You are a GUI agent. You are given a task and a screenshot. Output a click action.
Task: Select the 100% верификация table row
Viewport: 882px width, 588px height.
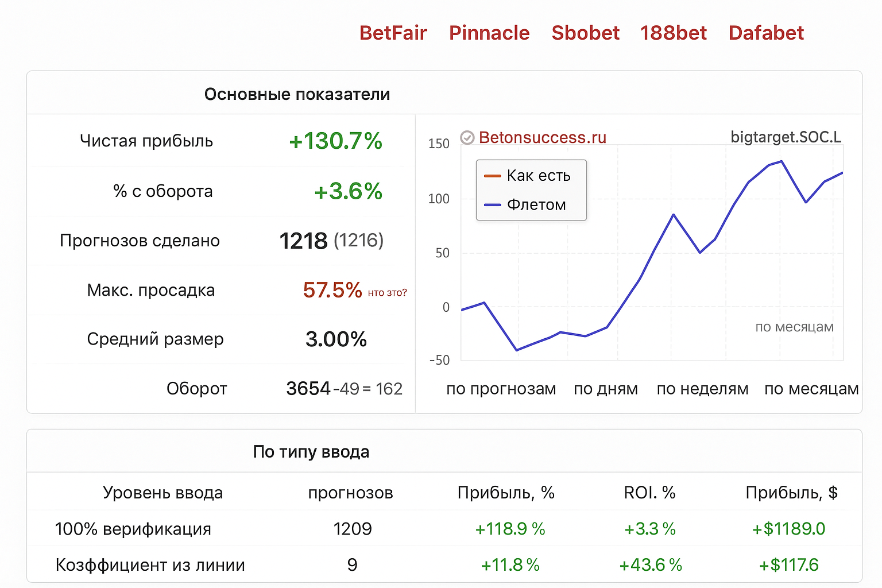pyautogui.click(x=133, y=529)
